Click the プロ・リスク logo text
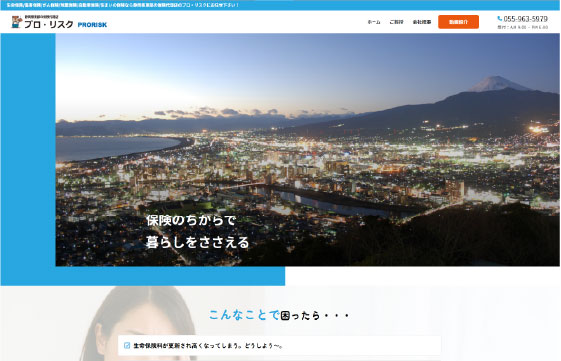This screenshot has height=361, width=561. (49, 24)
